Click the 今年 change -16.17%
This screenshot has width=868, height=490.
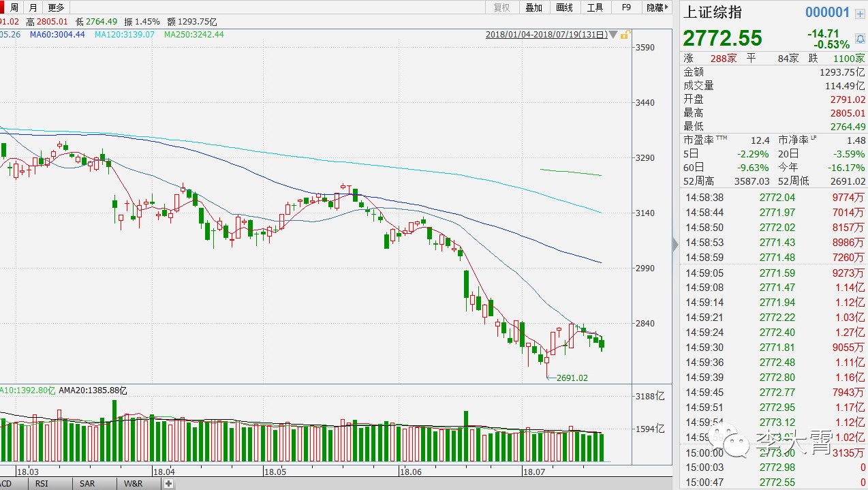coord(846,168)
